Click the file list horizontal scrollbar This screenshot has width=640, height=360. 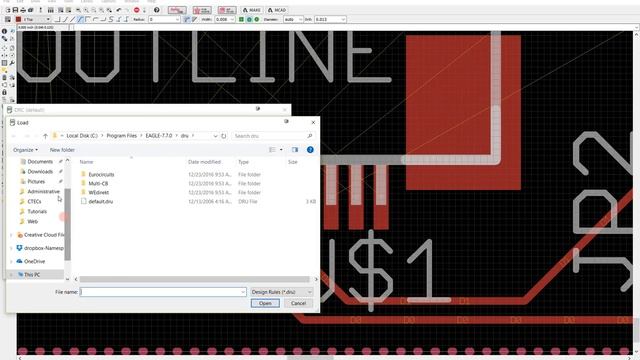click(194, 279)
